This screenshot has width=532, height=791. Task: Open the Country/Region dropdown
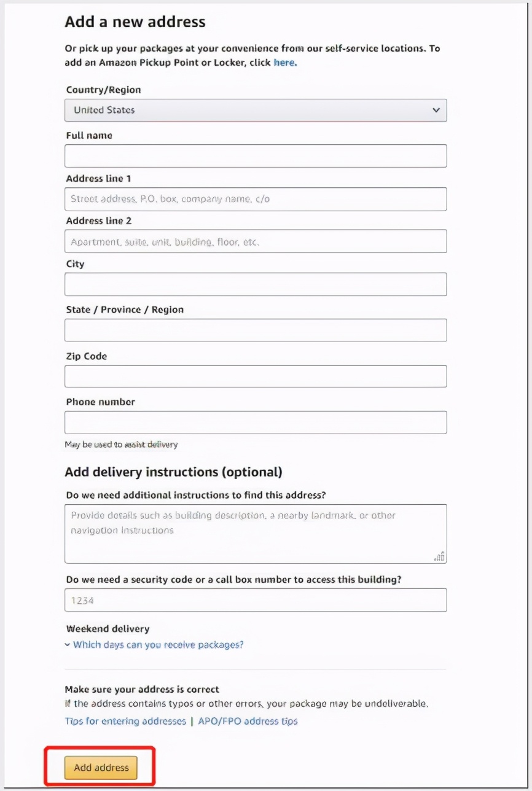(255, 111)
